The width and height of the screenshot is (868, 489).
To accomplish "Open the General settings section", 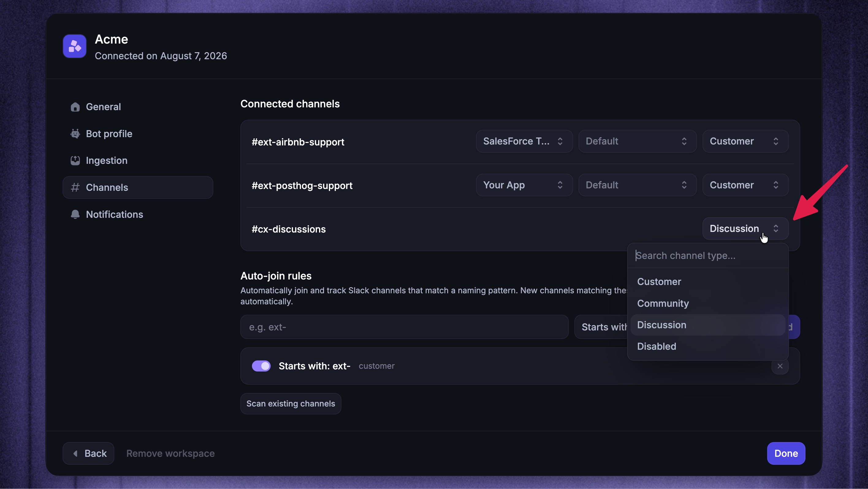I will [x=138, y=107].
